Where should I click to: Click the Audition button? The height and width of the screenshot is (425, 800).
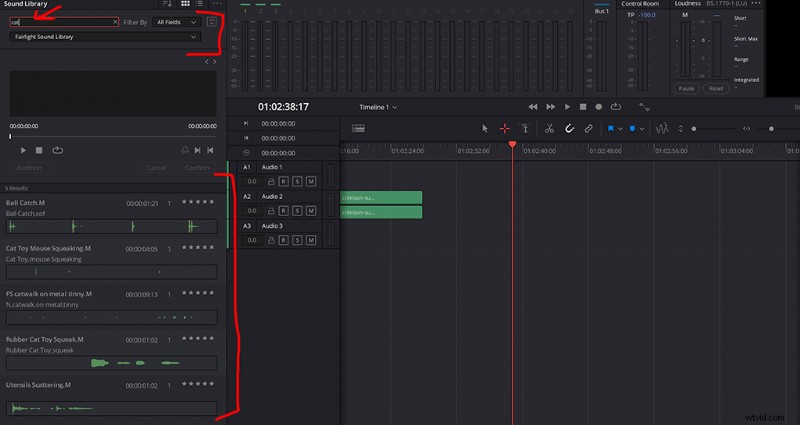click(x=29, y=168)
